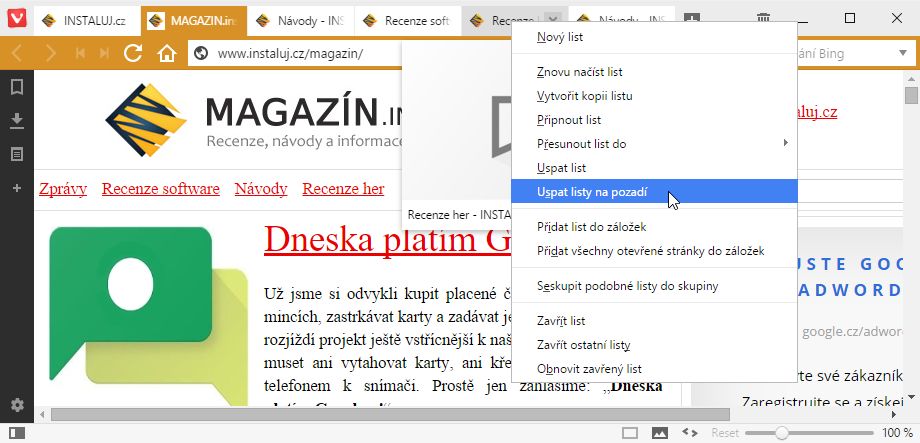Open the Vivaldi main menu logo
The width and height of the screenshot is (920, 443).
17,19
